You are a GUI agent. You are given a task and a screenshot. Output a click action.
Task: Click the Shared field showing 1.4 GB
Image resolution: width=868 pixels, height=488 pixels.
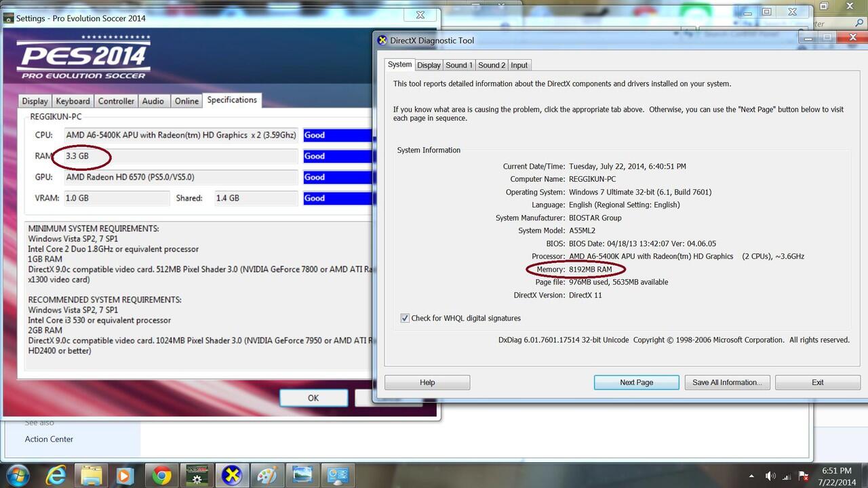[256, 198]
